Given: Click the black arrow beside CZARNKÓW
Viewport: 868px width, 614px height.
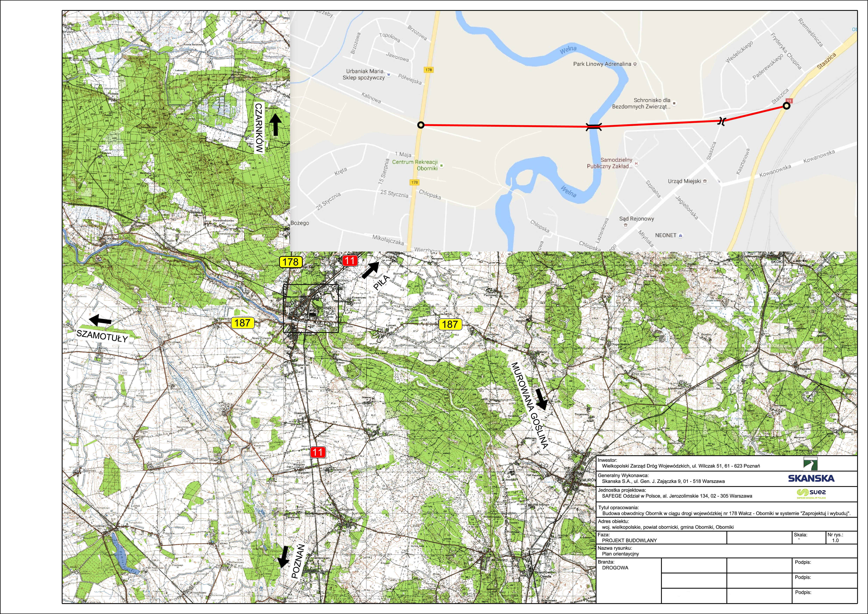Looking at the screenshot, I should click(275, 125).
